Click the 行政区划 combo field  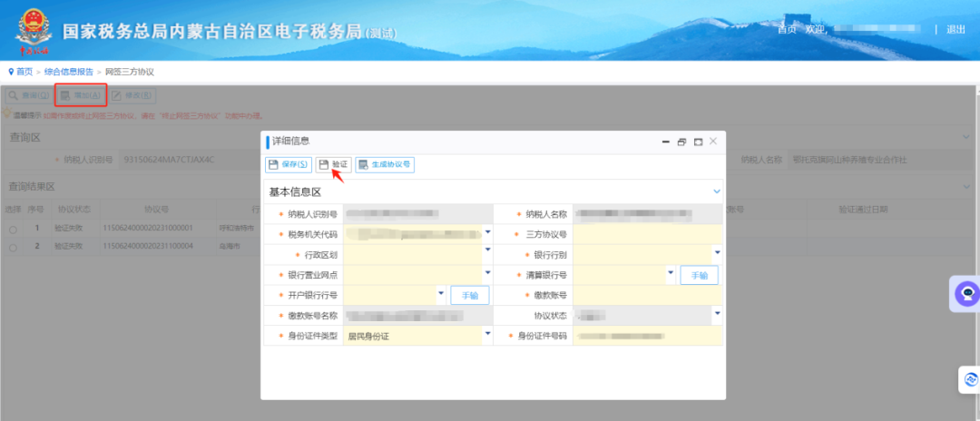point(417,254)
